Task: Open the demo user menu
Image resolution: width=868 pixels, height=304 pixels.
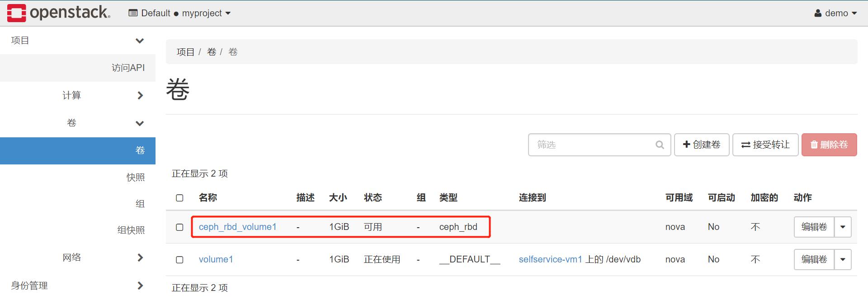Action: (835, 13)
